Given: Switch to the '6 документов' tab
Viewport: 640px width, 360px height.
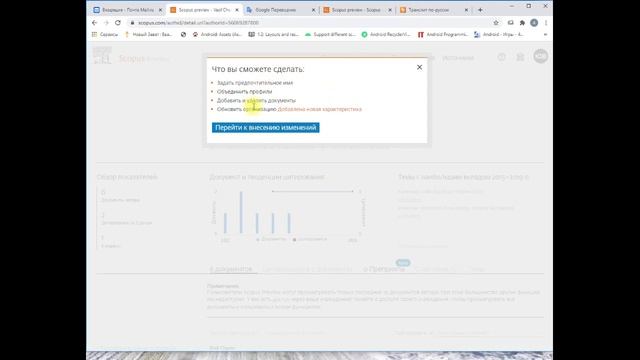Looking at the screenshot, I should 231,269.
